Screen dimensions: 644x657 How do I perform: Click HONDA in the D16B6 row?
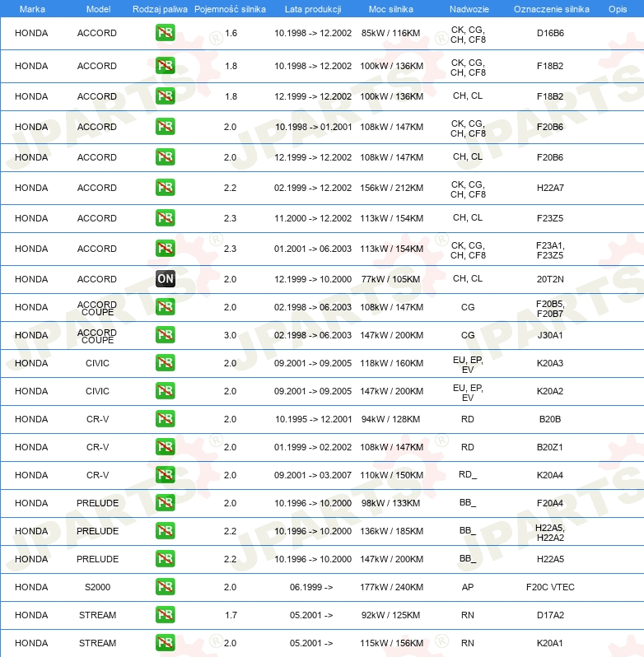[31, 33]
